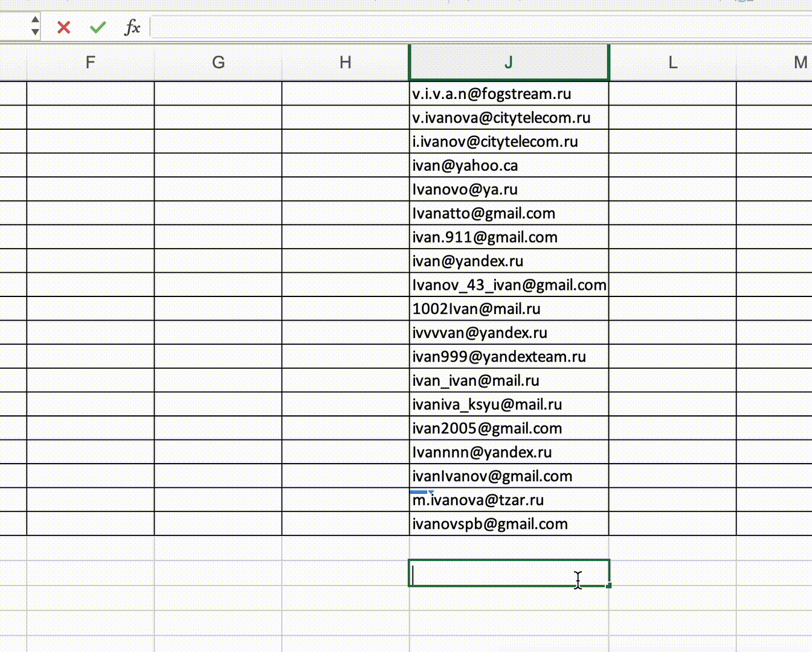Select cell v.ivanova@citytelecom.ru
The width and height of the screenshot is (812, 652).
pos(509,117)
